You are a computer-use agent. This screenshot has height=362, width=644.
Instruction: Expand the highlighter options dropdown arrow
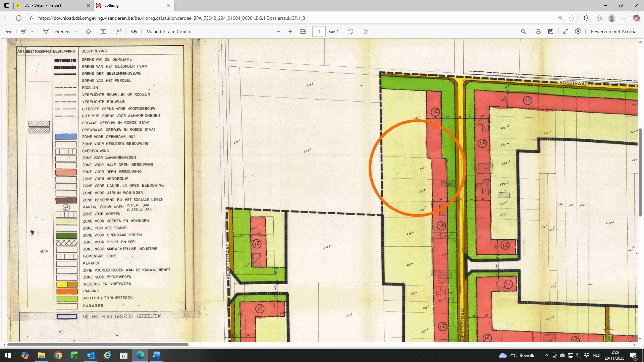coord(32,32)
